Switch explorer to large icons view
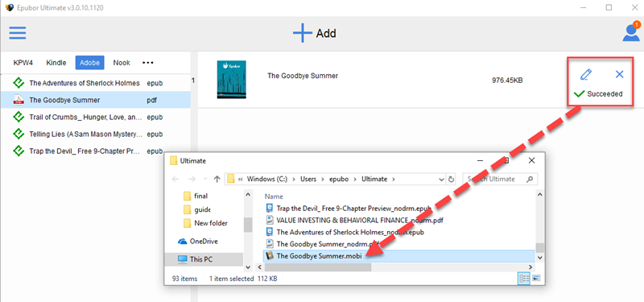The width and height of the screenshot is (644, 302). pos(536,279)
